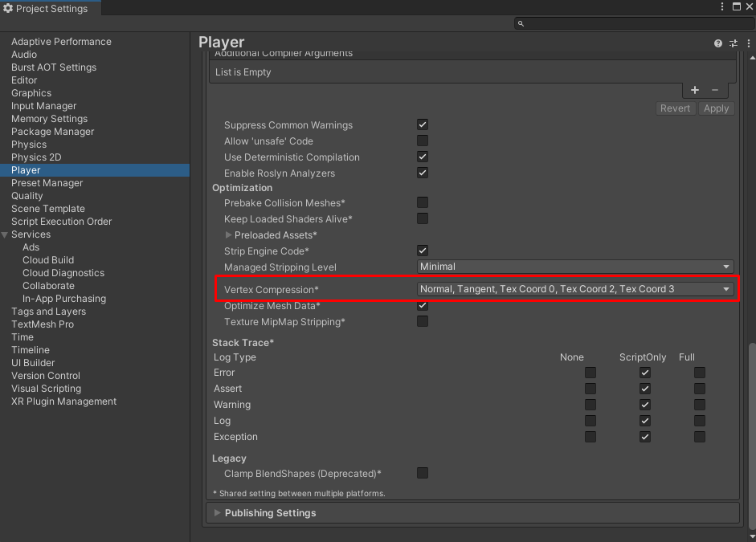
Task: Open Audio settings category
Action: pos(24,55)
